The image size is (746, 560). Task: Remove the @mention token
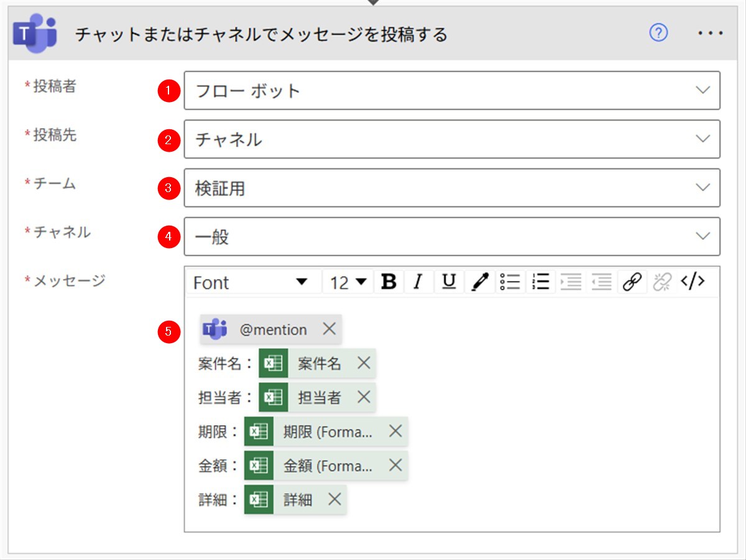[x=329, y=329]
